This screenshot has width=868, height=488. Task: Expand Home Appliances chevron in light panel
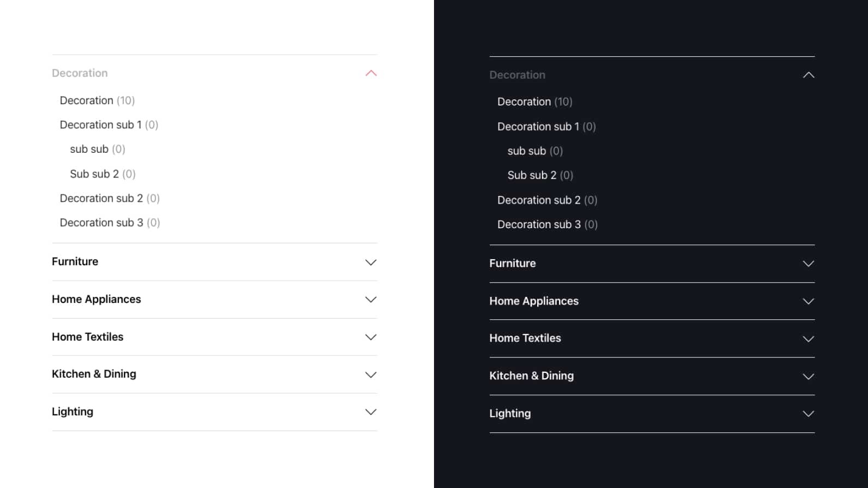tap(371, 300)
